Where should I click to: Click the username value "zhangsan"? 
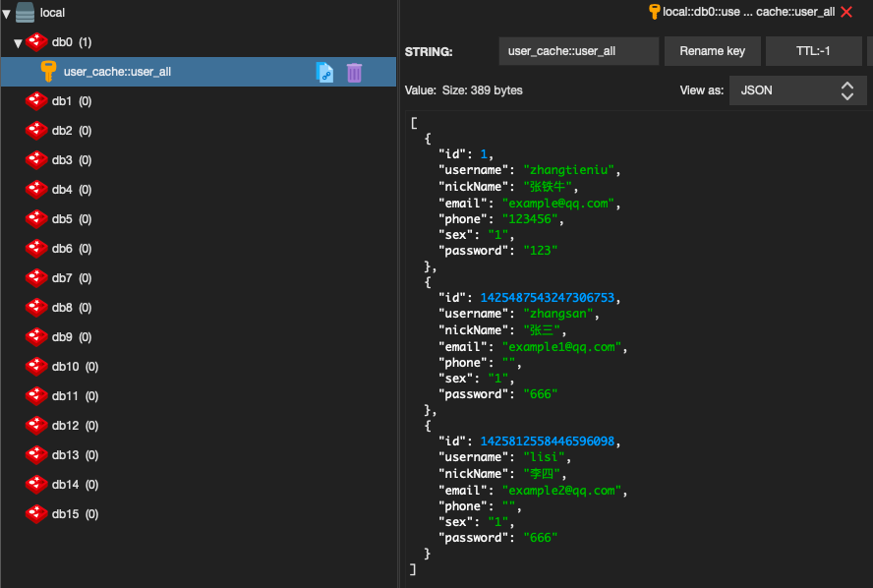pos(558,314)
